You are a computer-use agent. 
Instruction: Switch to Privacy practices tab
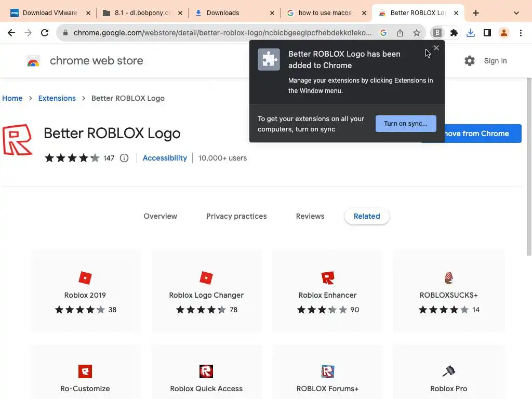coord(236,216)
